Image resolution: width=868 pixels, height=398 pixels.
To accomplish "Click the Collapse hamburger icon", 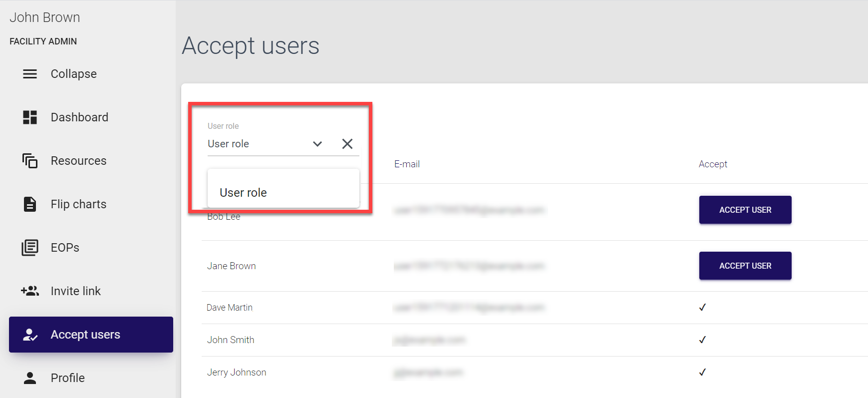I will (30, 74).
